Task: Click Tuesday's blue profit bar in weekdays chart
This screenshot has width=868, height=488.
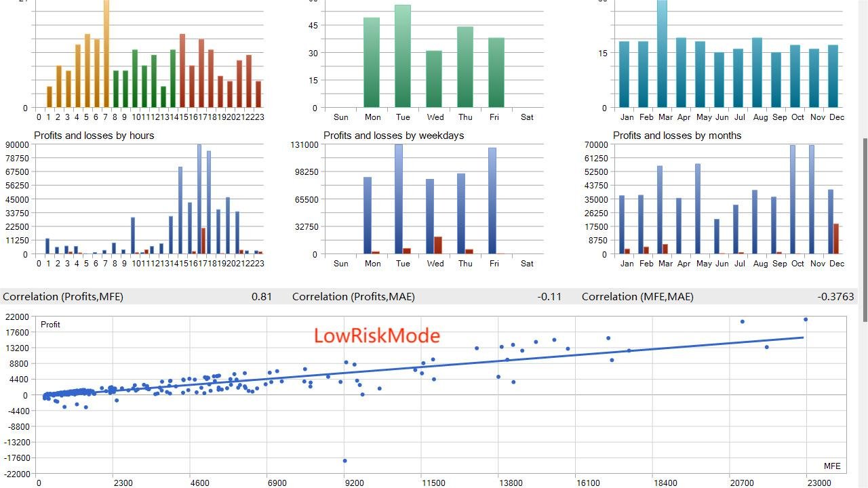Action: pyautogui.click(x=399, y=199)
